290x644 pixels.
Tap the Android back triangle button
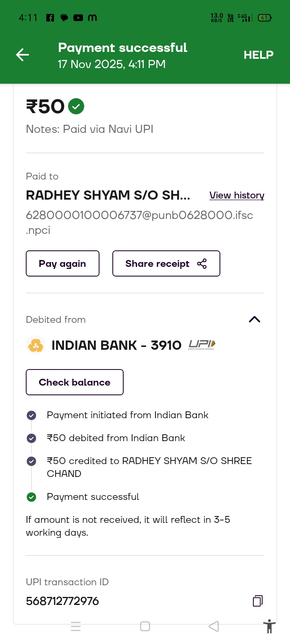coord(214,626)
